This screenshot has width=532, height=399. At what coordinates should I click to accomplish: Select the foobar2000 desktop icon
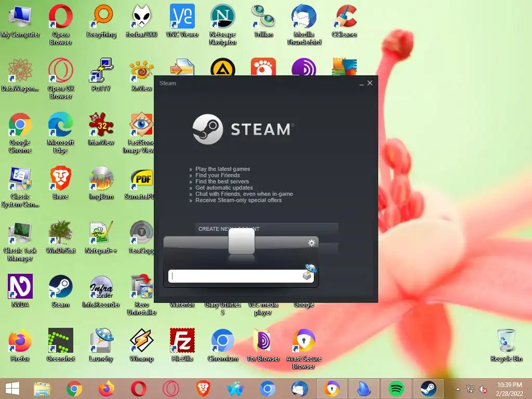tap(141, 21)
